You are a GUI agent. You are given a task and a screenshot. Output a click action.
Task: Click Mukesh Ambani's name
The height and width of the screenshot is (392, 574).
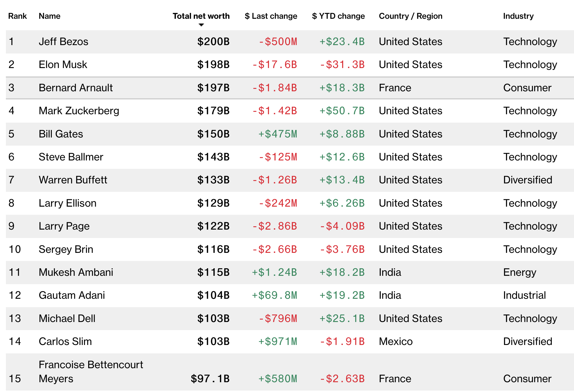(x=76, y=272)
